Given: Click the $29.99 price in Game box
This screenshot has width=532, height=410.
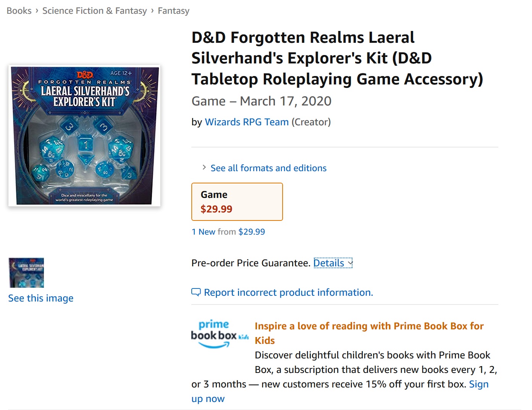Looking at the screenshot, I should [x=217, y=209].
